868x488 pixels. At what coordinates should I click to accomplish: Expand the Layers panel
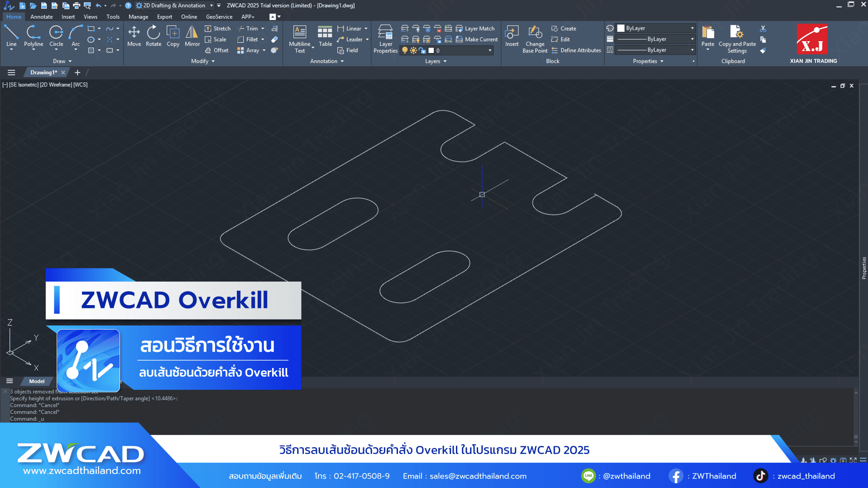[x=436, y=61]
